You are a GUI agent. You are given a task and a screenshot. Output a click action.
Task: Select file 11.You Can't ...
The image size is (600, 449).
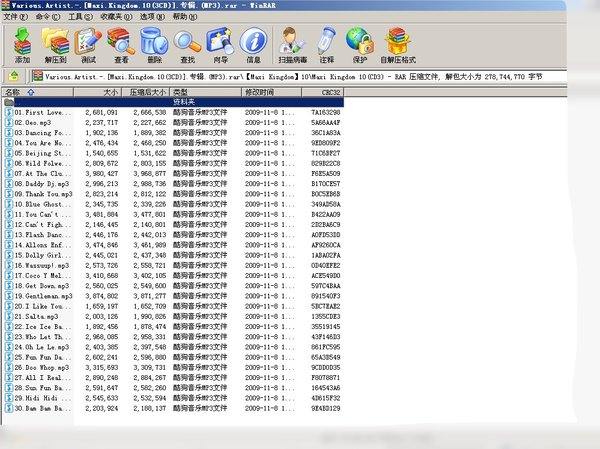pos(173,214)
